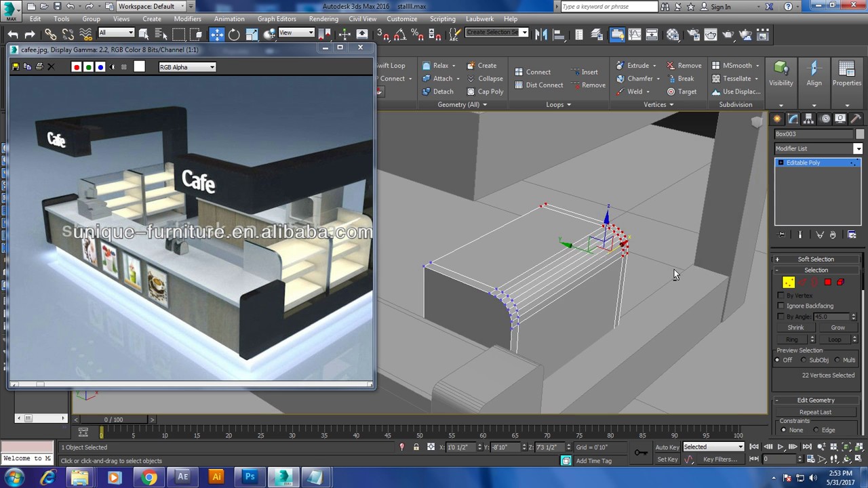Screen dimensions: 868x488
Task: Click the Repeat Last button
Action: pyautogui.click(x=815, y=412)
